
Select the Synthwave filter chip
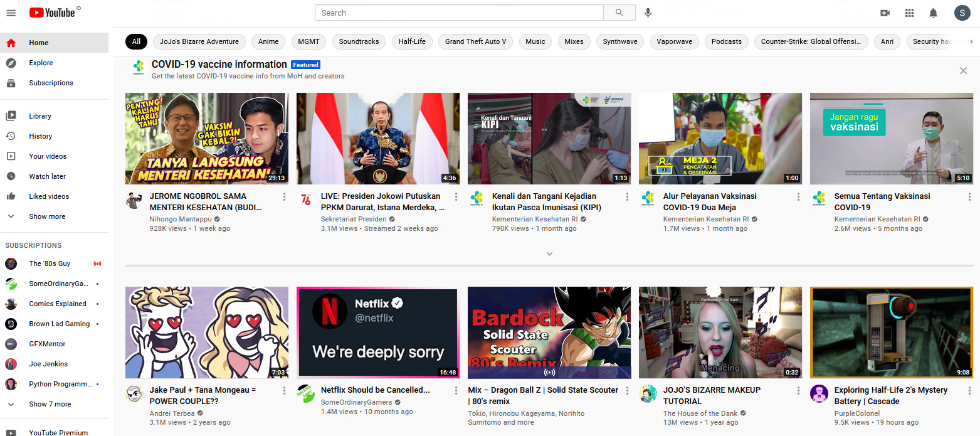click(x=619, y=41)
